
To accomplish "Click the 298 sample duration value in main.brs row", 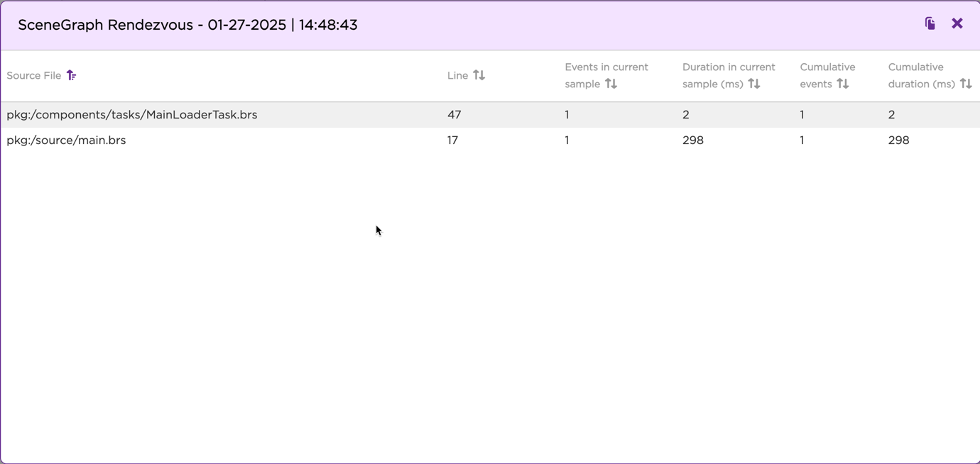I will (692, 140).
